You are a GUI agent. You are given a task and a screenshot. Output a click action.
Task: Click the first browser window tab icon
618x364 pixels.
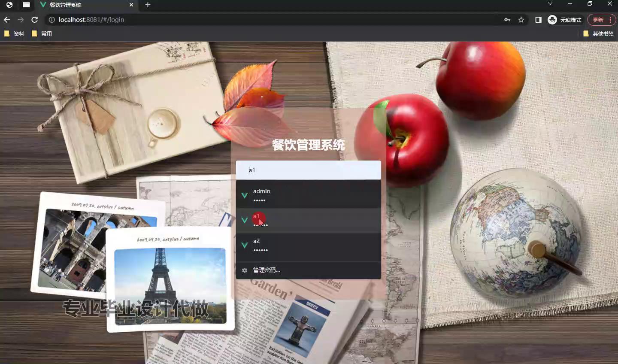(x=9, y=5)
